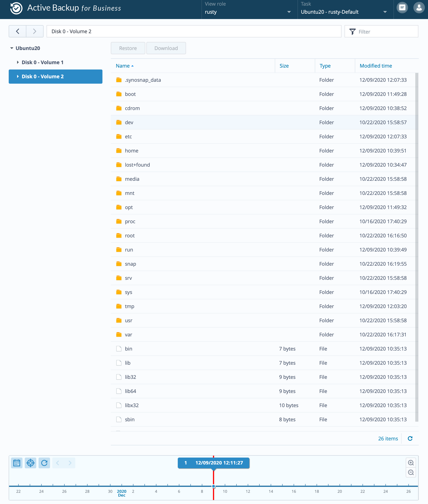428x504 pixels.
Task: Click the Filter input field
Action: (381, 31)
